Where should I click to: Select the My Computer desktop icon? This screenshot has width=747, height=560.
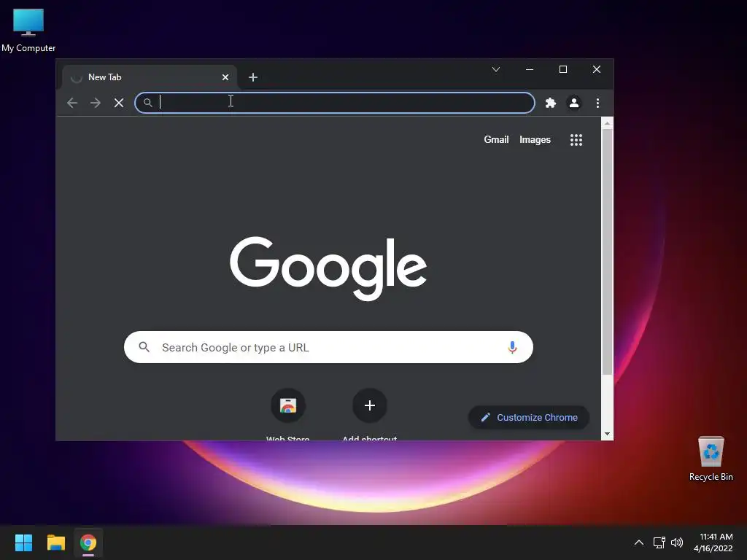click(28, 31)
